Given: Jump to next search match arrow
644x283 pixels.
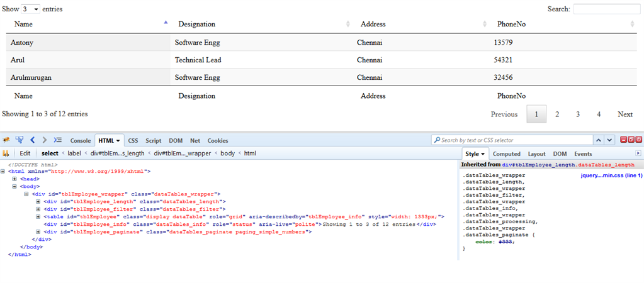Looking at the screenshot, I should (609, 140).
